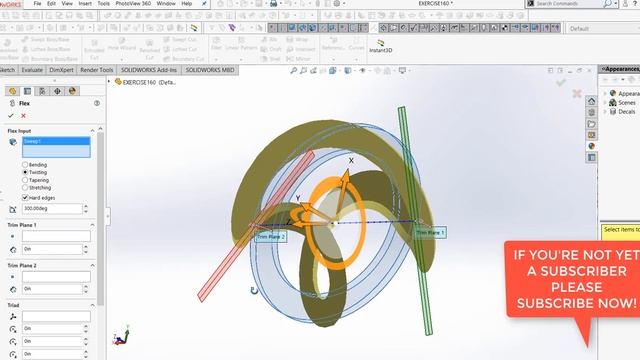The image size is (640, 360).
Task: Expand the Decals tree node
Action: click(605, 111)
